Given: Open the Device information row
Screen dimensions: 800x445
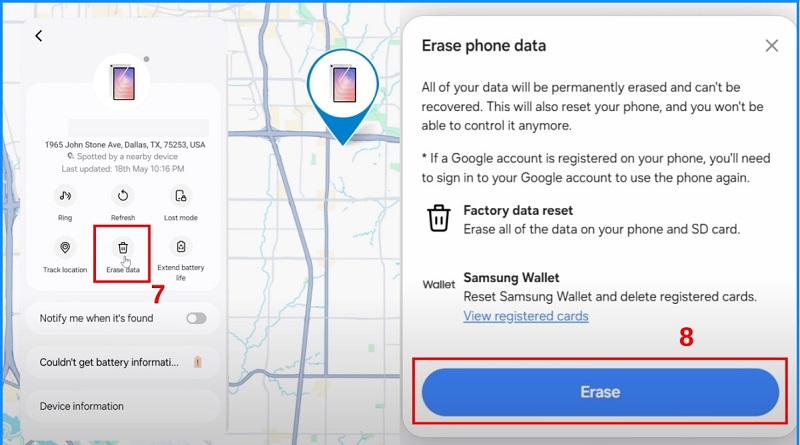Looking at the screenshot, I should click(x=123, y=406).
